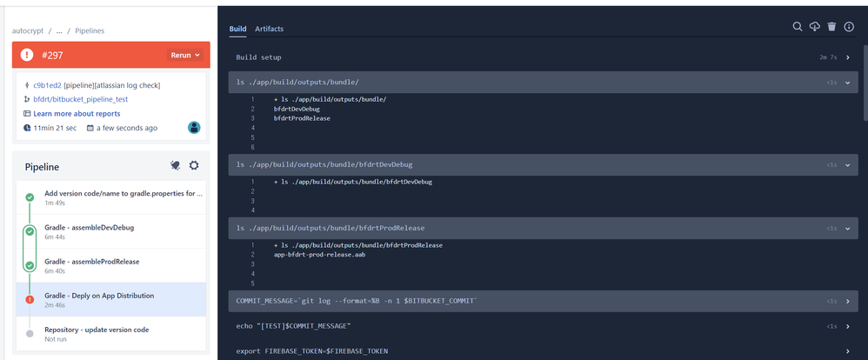Search the build log with magnifier icon
868x360 pixels.
(798, 27)
